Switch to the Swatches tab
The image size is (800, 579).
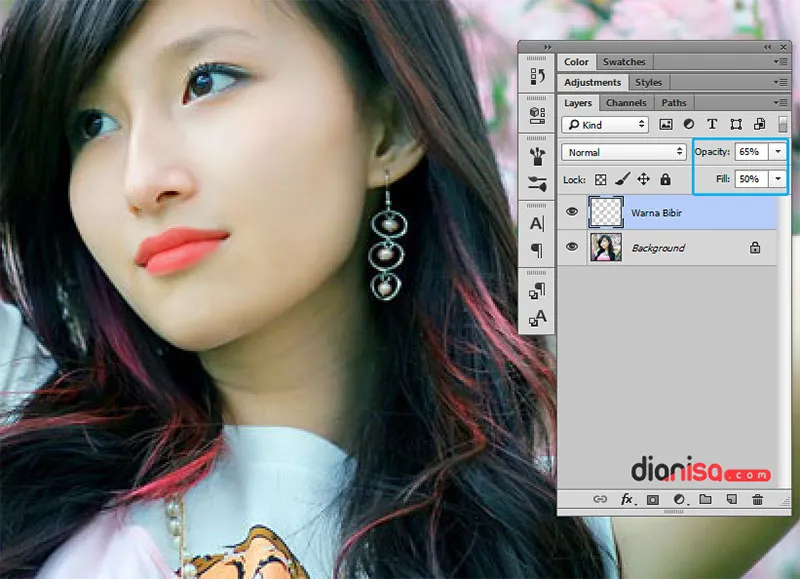tap(623, 61)
